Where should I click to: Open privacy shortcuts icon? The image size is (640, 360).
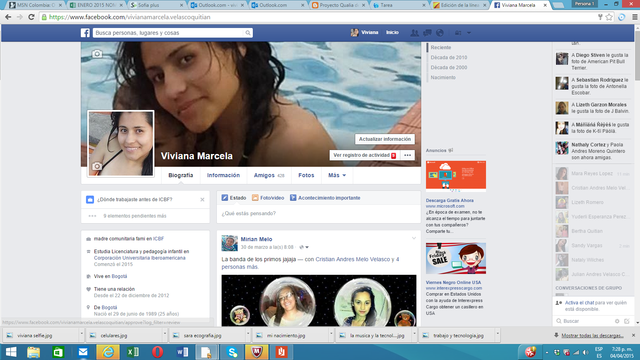[458, 33]
